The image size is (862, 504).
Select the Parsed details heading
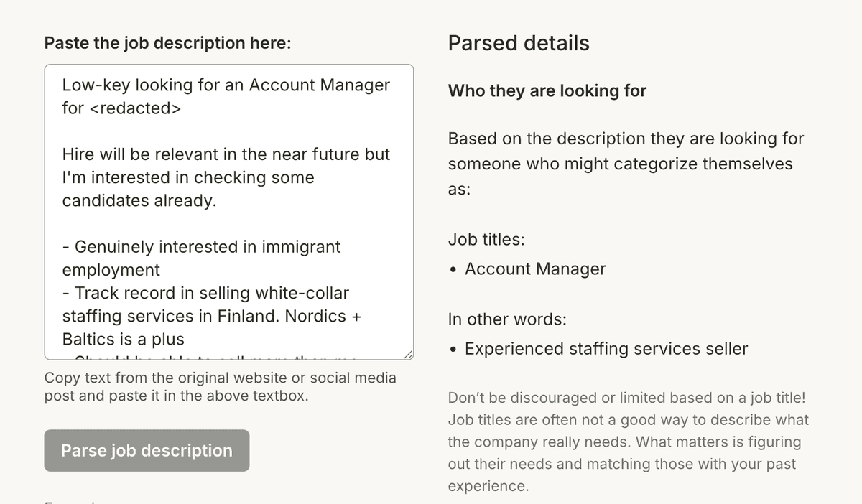[x=518, y=43]
